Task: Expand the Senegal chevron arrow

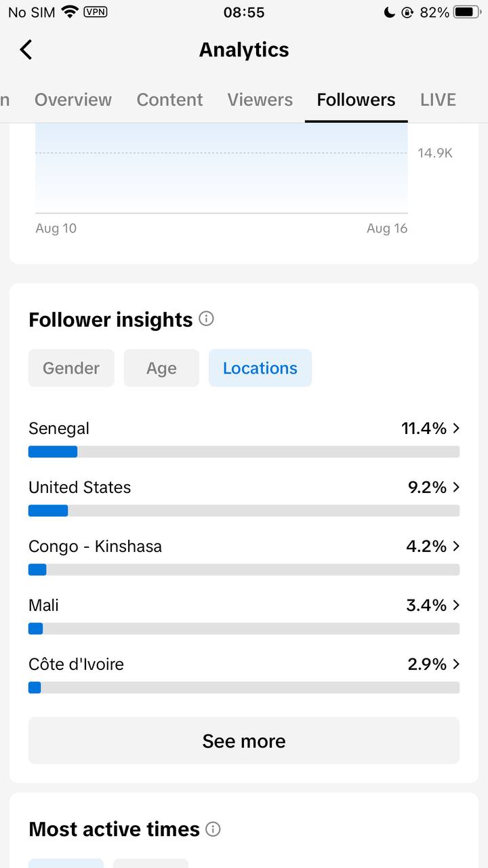Action: (x=456, y=428)
